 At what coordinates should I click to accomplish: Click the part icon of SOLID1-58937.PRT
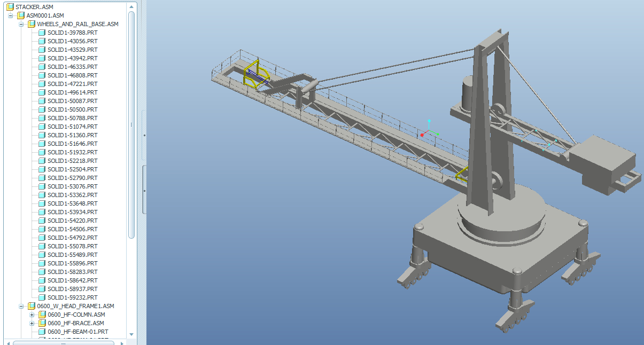point(42,289)
